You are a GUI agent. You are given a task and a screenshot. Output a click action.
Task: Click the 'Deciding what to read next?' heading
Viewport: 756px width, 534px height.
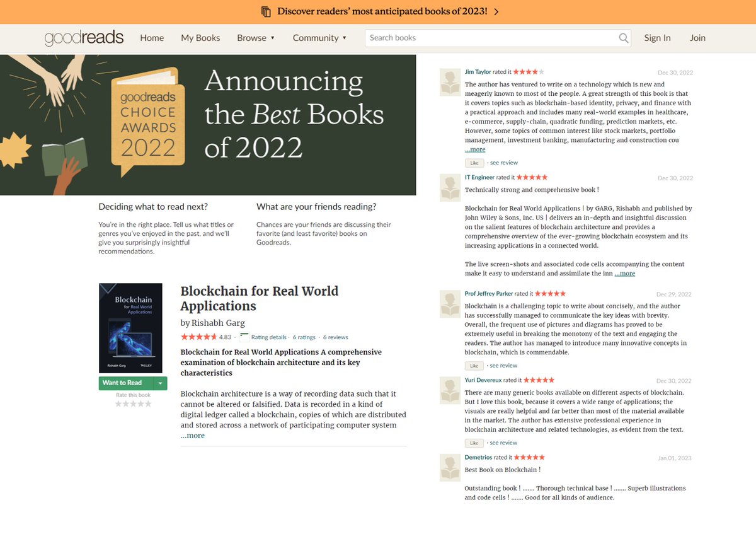pos(153,207)
